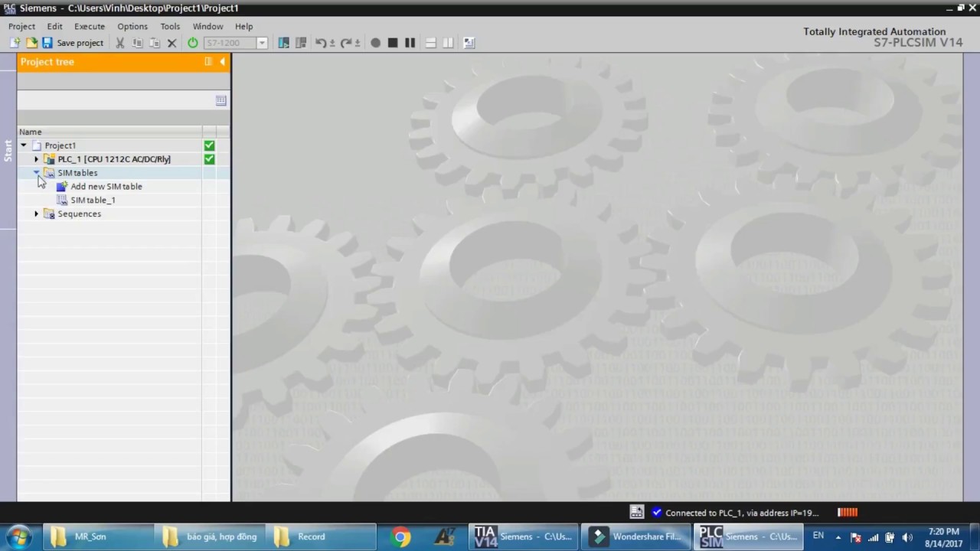Screen dimensions: 980x551
Task: Open the Tools menu
Action: (170, 26)
